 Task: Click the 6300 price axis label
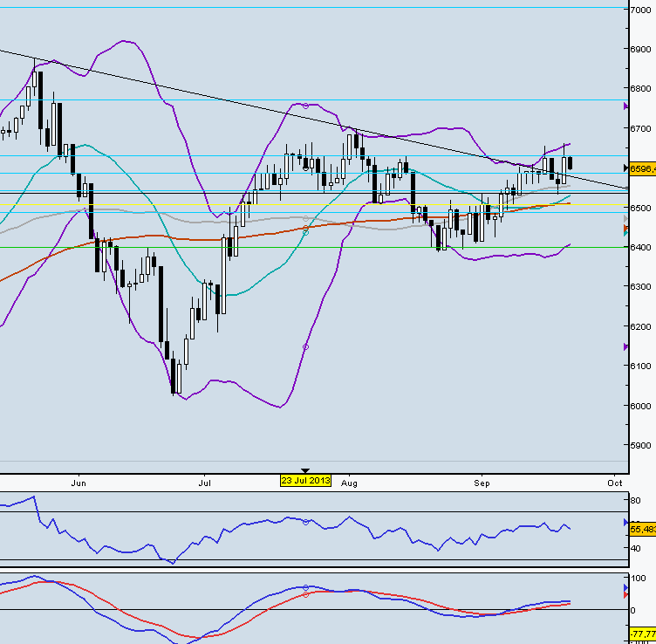coord(640,286)
